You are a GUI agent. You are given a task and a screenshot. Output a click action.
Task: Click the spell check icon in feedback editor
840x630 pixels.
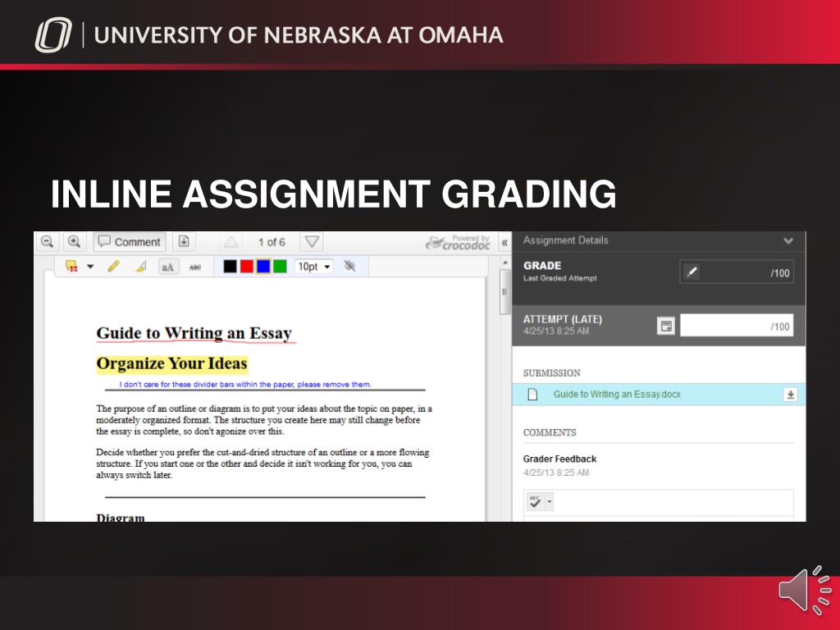pos(535,501)
